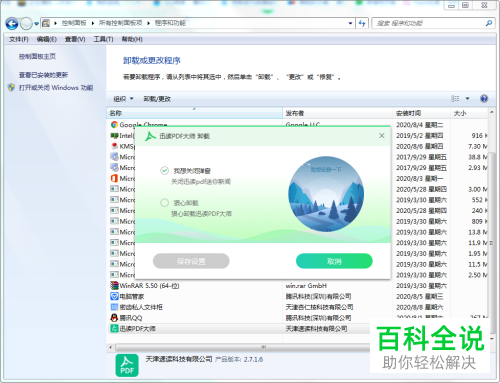Open the 文件(F) menu
The height and width of the screenshot is (383, 500).
(18, 39)
